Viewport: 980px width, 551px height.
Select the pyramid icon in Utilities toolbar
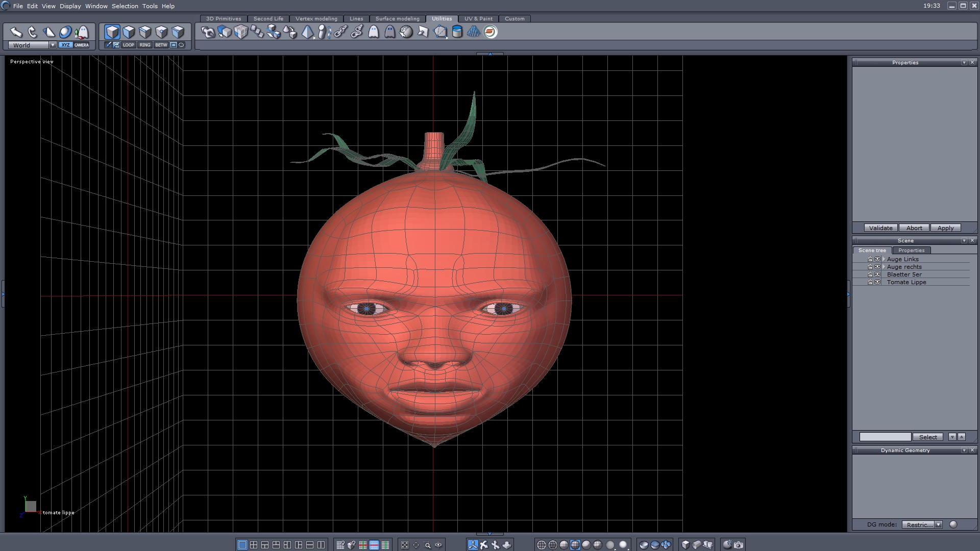point(307,32)
